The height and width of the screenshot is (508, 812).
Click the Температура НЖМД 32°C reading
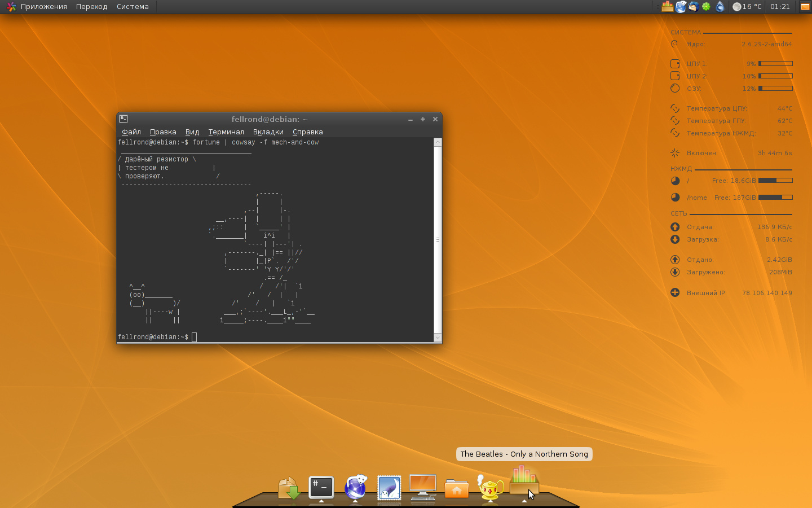(785, 133)
